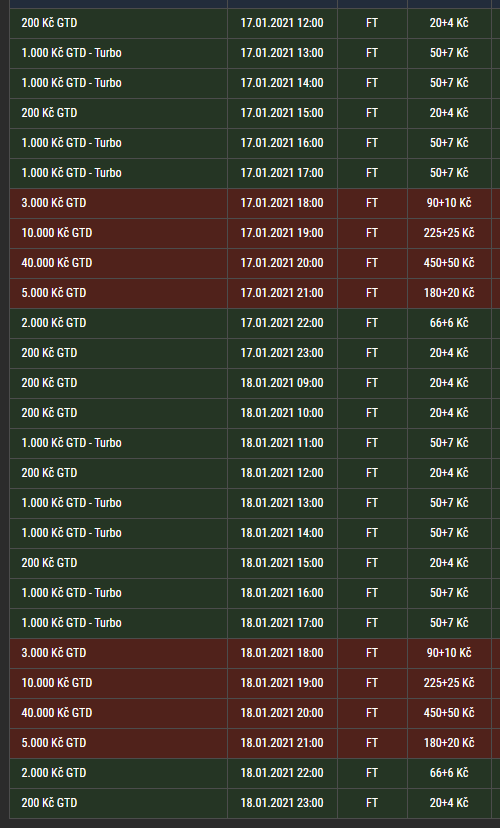The image size is (500, 828).
Task: Choose the 2.000 Kč GTD tournament at 17.01.2021 22:00
Action: 53,323
